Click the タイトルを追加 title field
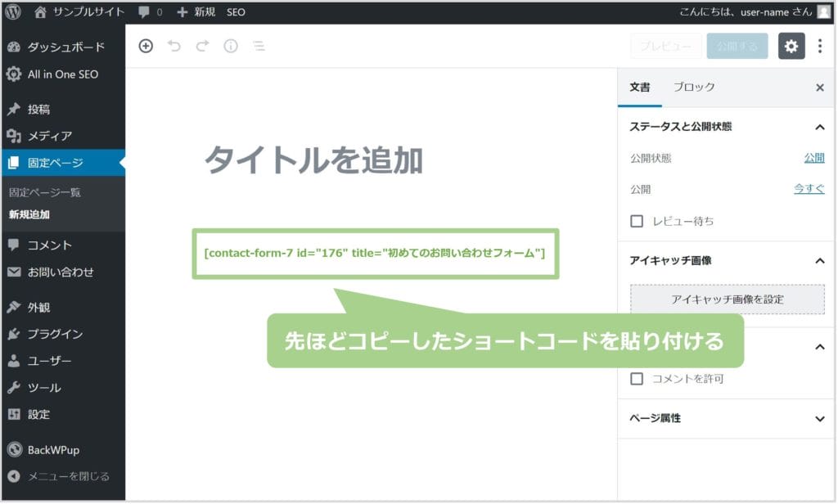This screenshot has height=504, width=838. pos(313,160)
